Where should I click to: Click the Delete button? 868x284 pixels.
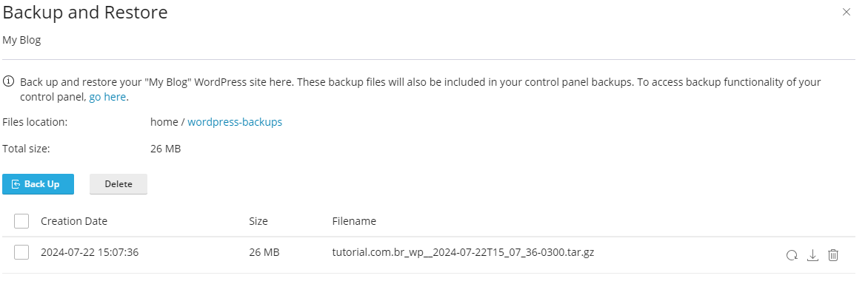(118, 184)
